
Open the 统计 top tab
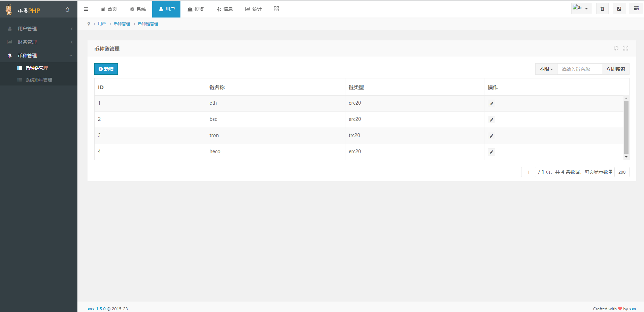pos(253,9)
